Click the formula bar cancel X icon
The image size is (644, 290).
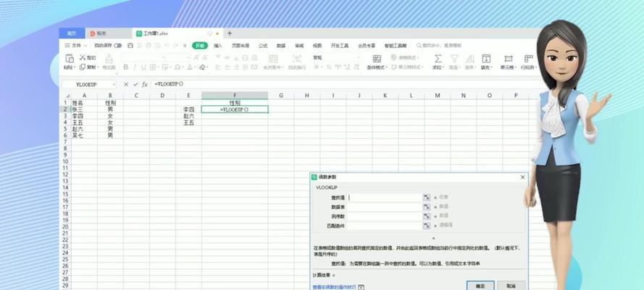(x=127, y=84)
